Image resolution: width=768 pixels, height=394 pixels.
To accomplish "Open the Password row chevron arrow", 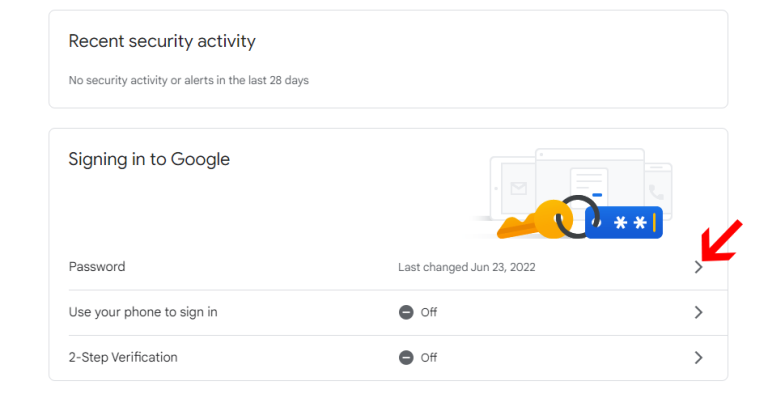I will (698, 267).
